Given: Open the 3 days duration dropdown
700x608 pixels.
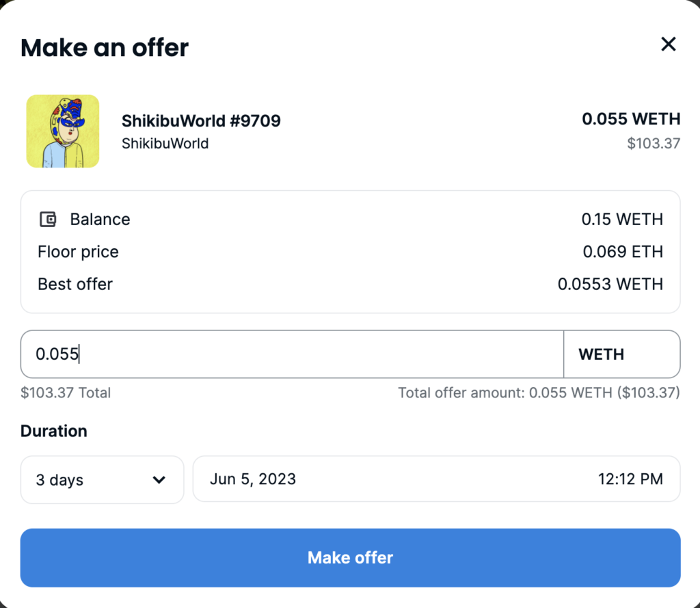Looking at the screenshot, I should [102, 479].
